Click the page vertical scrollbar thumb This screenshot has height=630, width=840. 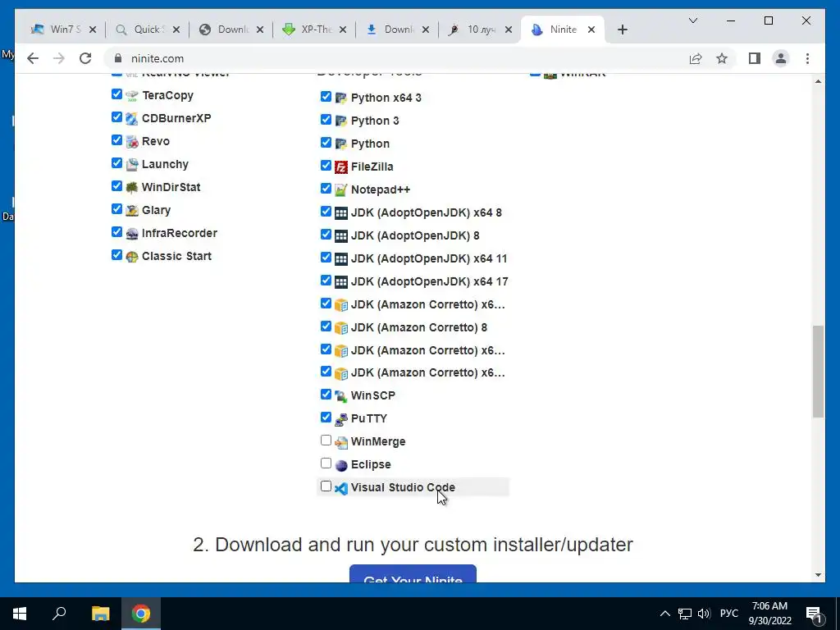[x=818, y=372]
